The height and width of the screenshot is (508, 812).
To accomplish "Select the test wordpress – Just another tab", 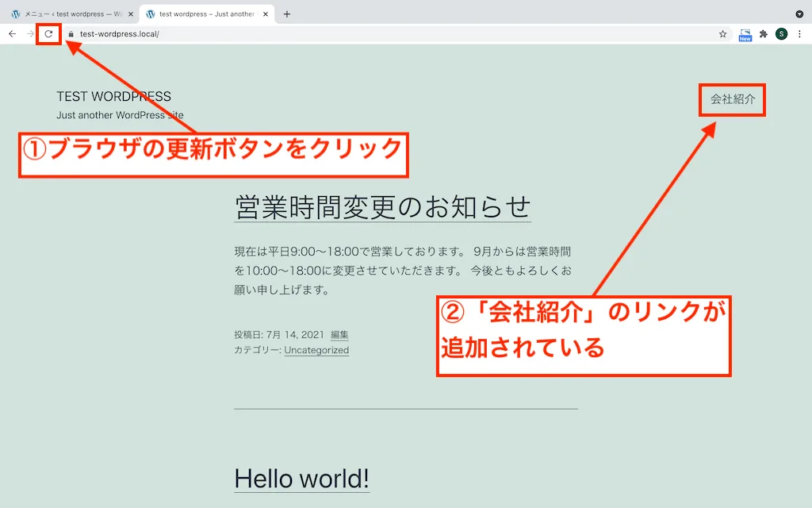I will pos(207,14).
